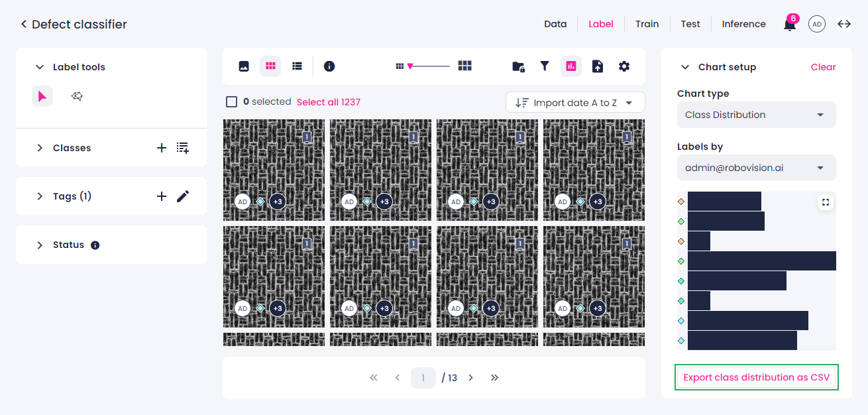Open the filter options

click(x=545, y=66)
